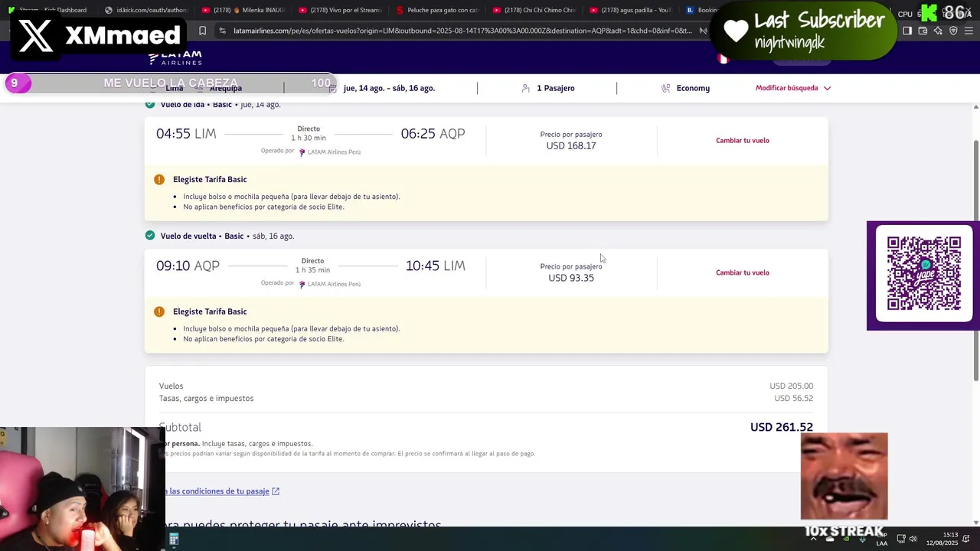980x551 pixels.
Task: Click the site settings icon in address bar
Action: (222, 31)
